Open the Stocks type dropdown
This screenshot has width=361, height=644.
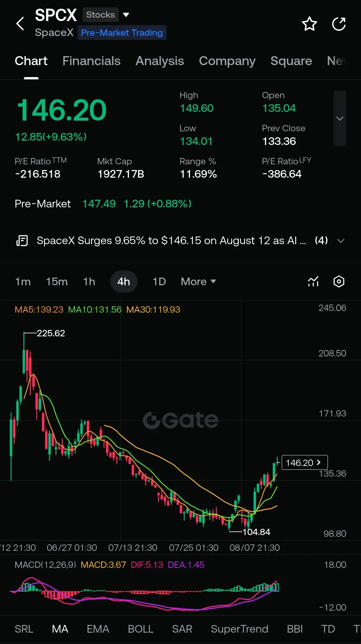106,15
